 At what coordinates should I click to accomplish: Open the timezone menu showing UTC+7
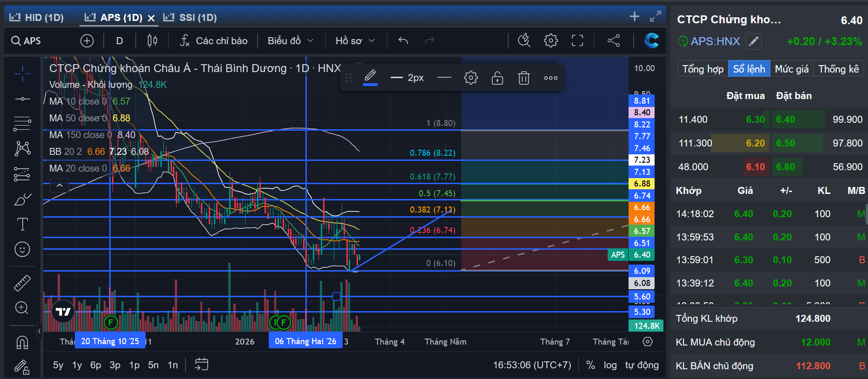click(532, 365)
